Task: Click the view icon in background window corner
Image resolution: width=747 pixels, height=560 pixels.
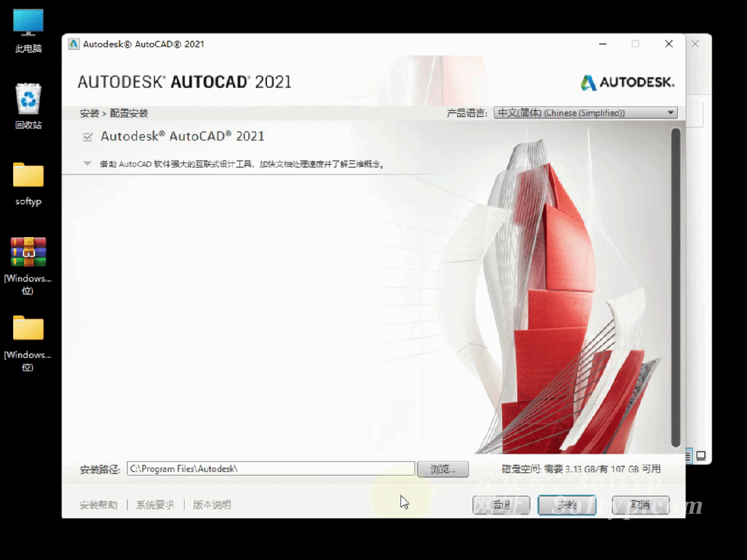Action: pyautogui.click(x=701, y=456)
